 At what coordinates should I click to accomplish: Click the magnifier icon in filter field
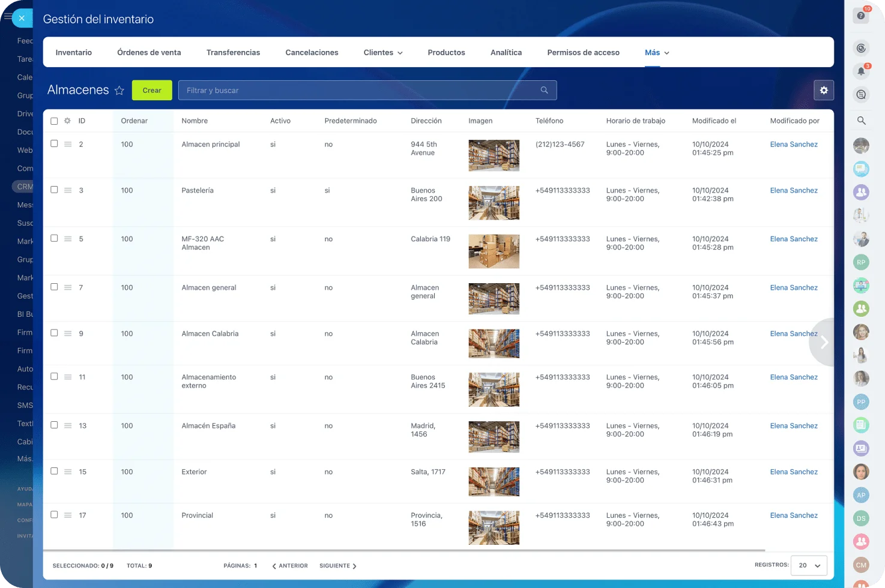544,90
